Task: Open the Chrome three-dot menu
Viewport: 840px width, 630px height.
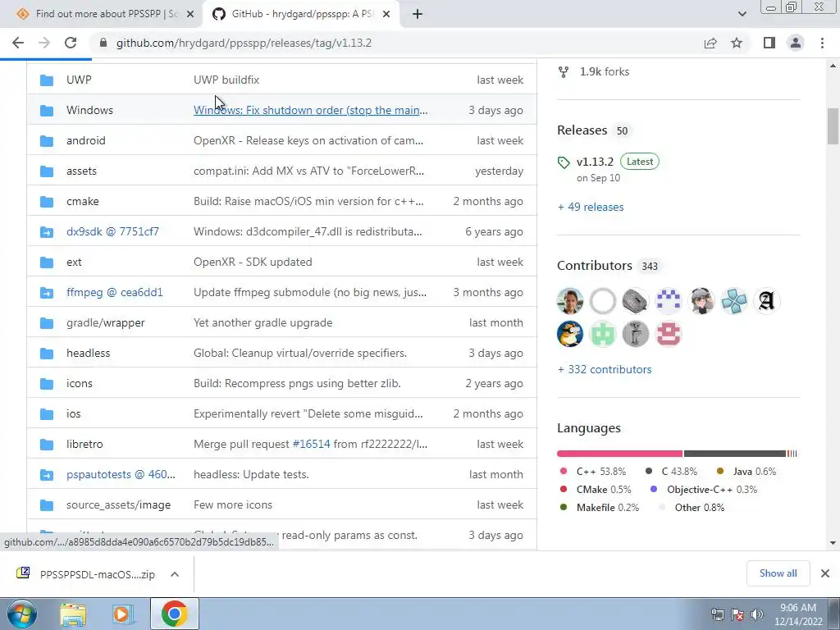Action: 822,43
